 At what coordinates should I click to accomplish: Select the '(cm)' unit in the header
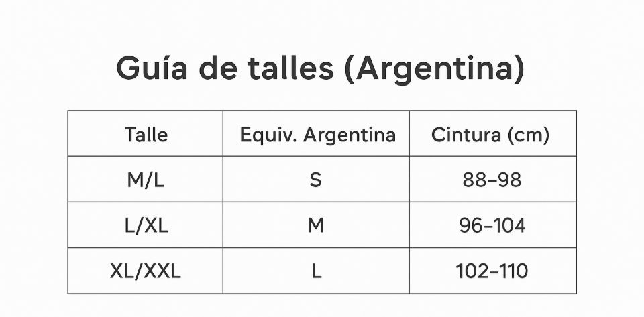tap(529, 135)
